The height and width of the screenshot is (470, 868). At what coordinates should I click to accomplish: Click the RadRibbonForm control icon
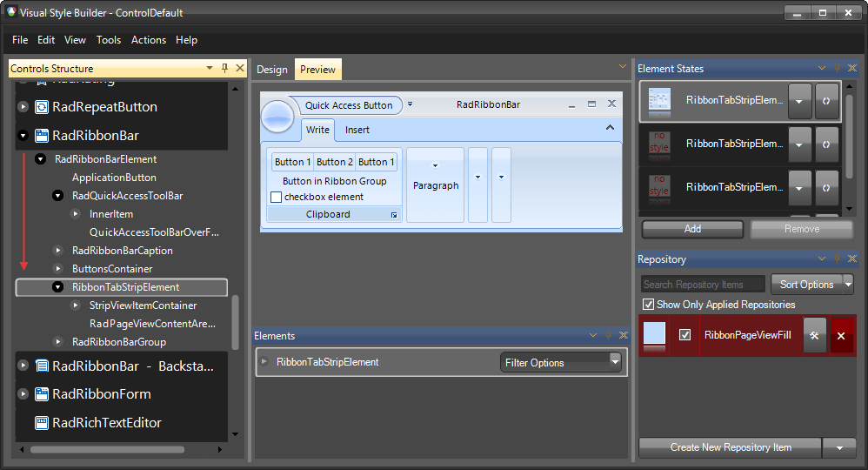[42, 394]
